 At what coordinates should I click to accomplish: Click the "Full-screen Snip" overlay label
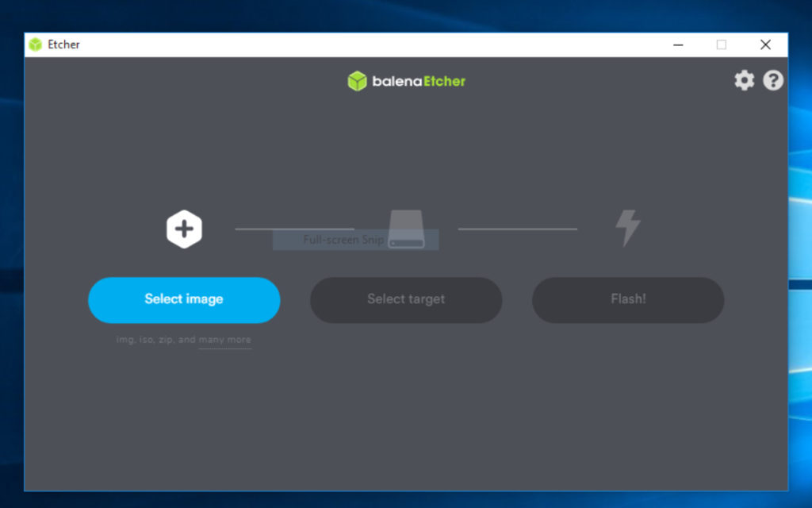[343, 240]
